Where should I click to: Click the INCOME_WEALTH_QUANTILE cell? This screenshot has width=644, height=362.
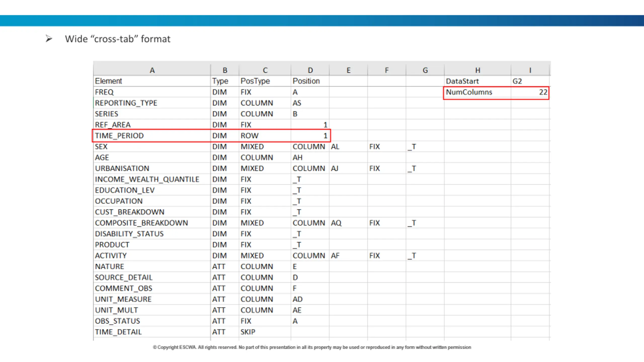[x=152, y=179]
